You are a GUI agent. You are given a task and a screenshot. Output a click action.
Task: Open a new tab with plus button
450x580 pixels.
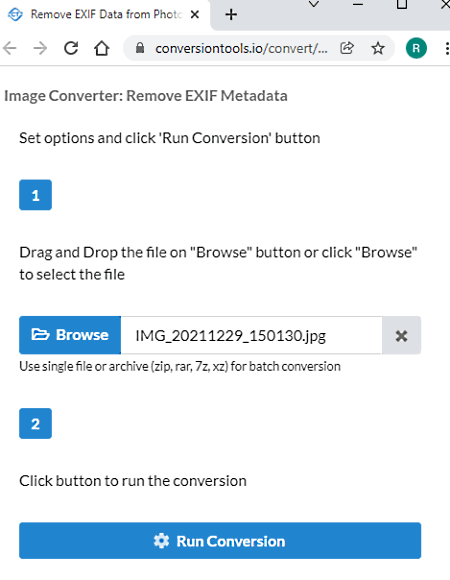pyautogui.click(x=231, y=15)
